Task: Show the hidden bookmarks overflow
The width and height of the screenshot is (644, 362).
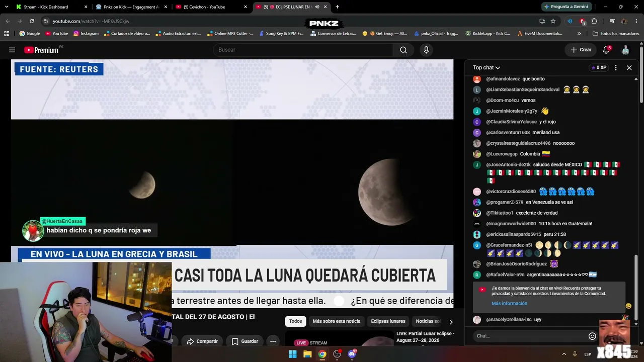Action: (579, 34)
